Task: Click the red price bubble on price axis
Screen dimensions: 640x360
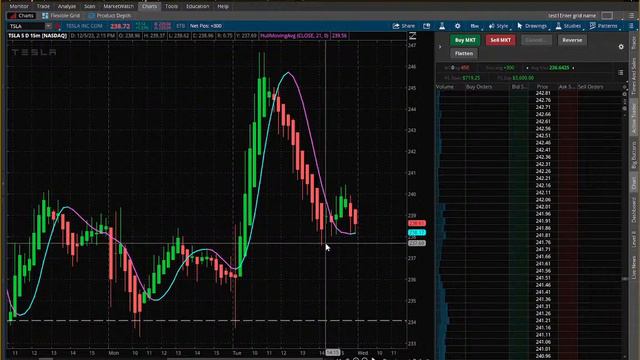Action: coord(417,223)
